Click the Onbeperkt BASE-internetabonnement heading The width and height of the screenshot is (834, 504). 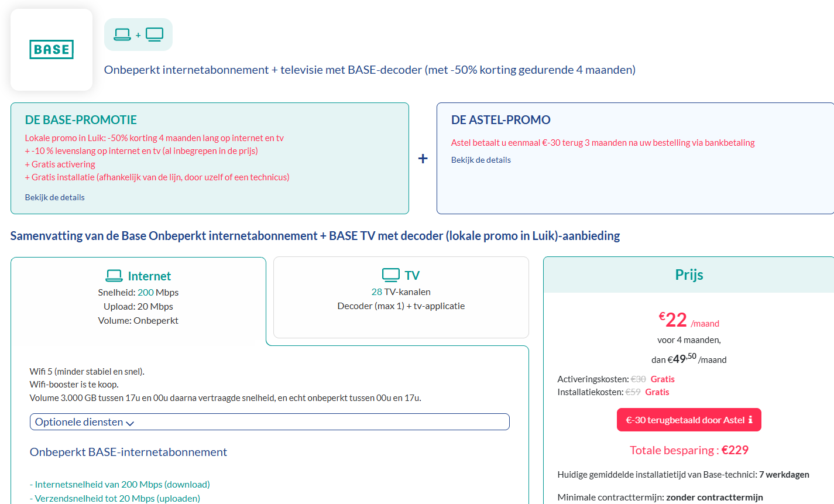128,452
